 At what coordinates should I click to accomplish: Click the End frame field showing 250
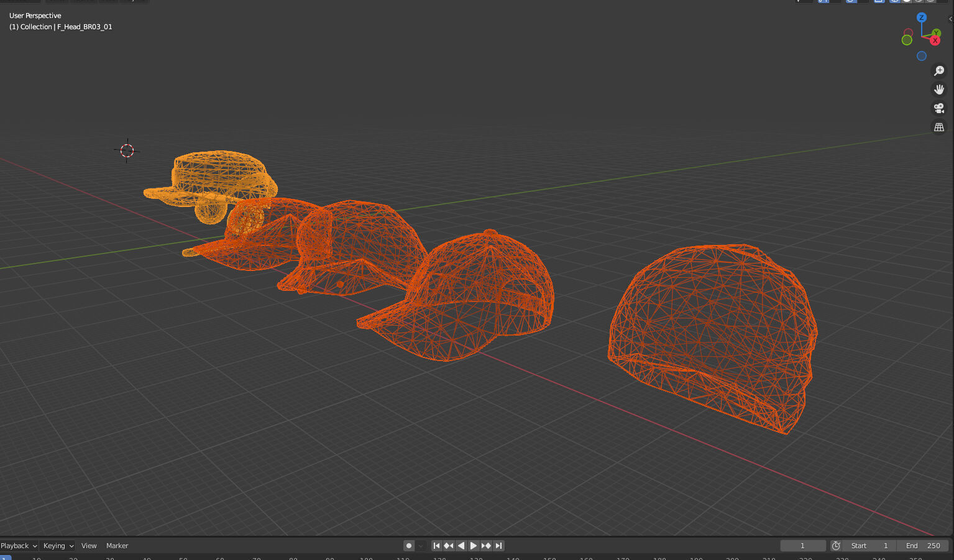pyautogui.click(x=923, y=546)
